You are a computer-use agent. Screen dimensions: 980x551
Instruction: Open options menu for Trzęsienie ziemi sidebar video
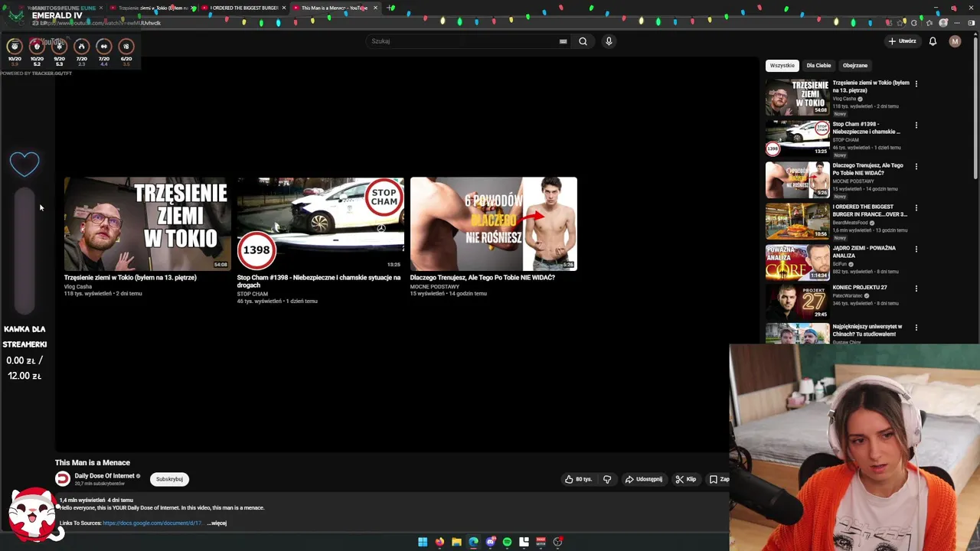[916, 83]
